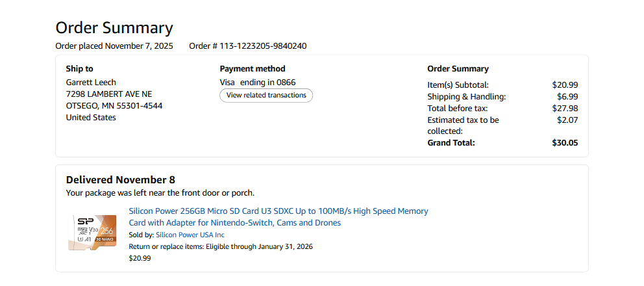Click the 7298 LAMBERT AVE NE address line
Image resolution: width=644 pixels, height=286 pixels.
pos(109,94)
